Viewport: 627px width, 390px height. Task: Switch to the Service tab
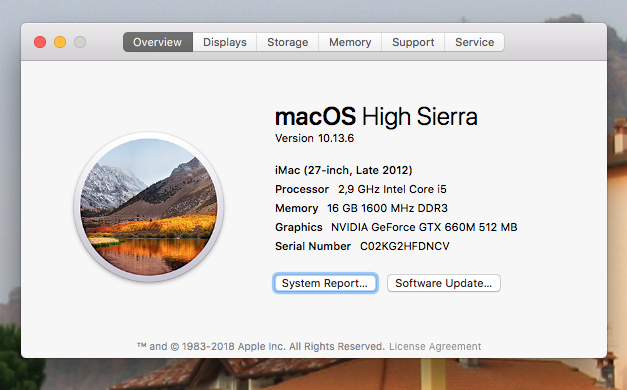[x=475, y=42]
